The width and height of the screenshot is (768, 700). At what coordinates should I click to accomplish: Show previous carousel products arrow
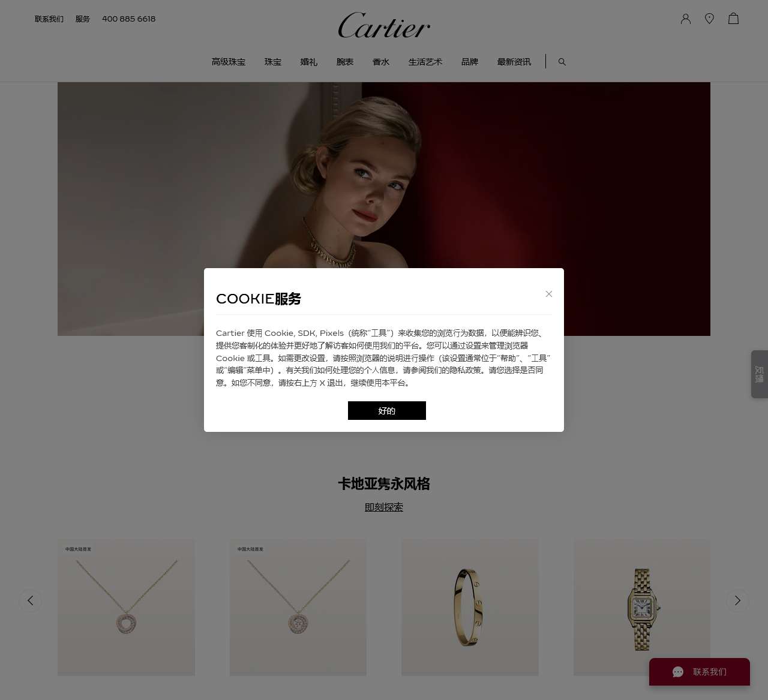[x=30, y=600]
